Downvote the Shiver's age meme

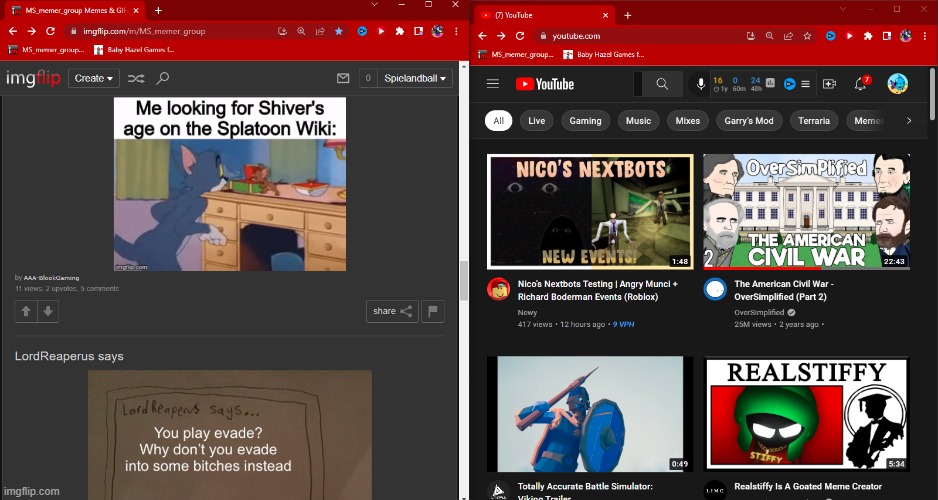coord(48,311)
